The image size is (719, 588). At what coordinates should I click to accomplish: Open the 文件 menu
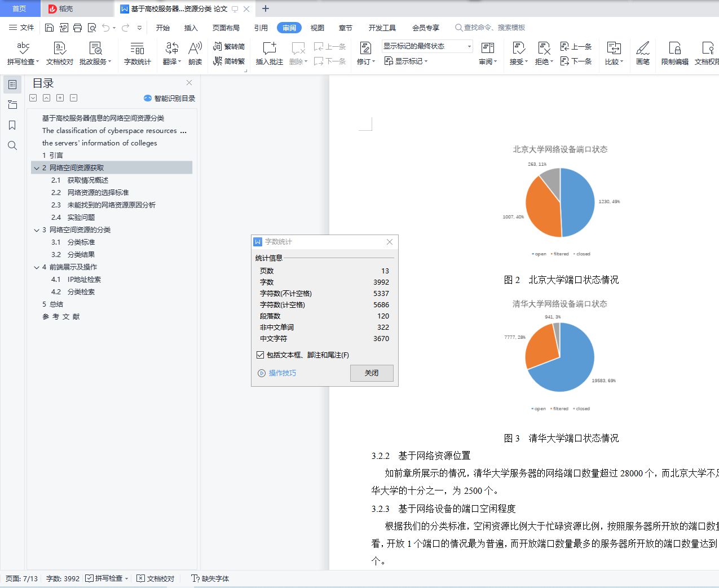pos(21,28)
